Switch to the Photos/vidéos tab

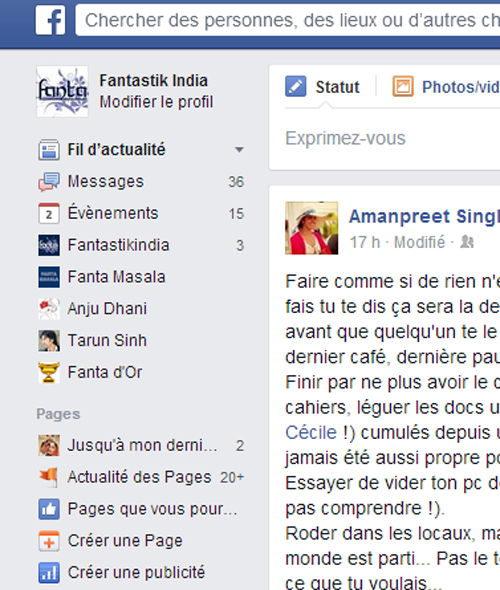(446, 87)
